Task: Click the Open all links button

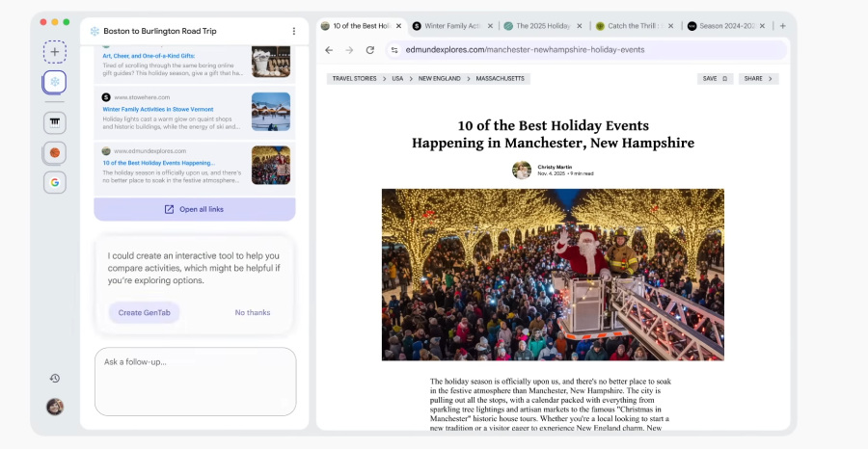Action: (195, 209)
